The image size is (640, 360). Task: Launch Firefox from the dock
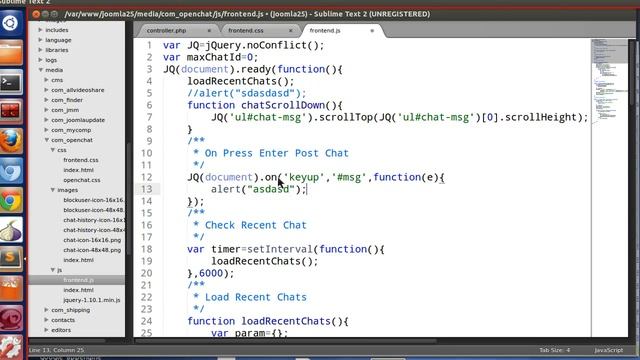click(x=11, y=141)
